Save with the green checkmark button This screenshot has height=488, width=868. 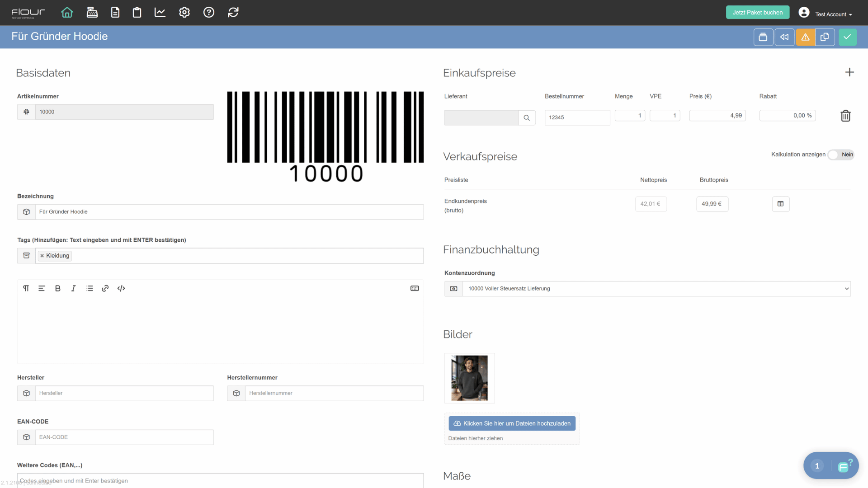(x=848, y=37)
